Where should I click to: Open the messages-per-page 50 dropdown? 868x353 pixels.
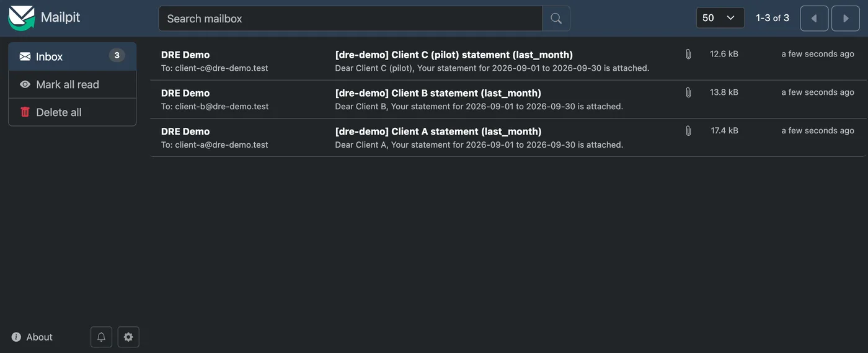[x=720, y=18]
